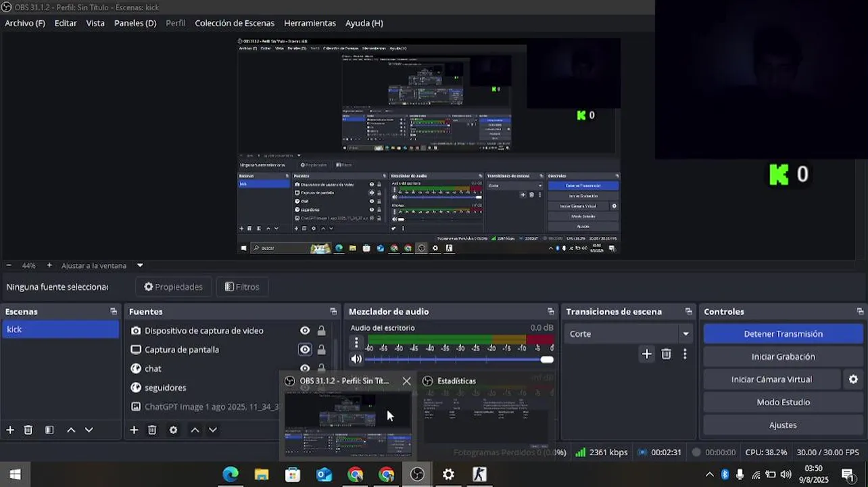The height and width of the screenshot is (487, 868).
Task: Add a new source in Fuentes
Action: [x=134, y=430]
